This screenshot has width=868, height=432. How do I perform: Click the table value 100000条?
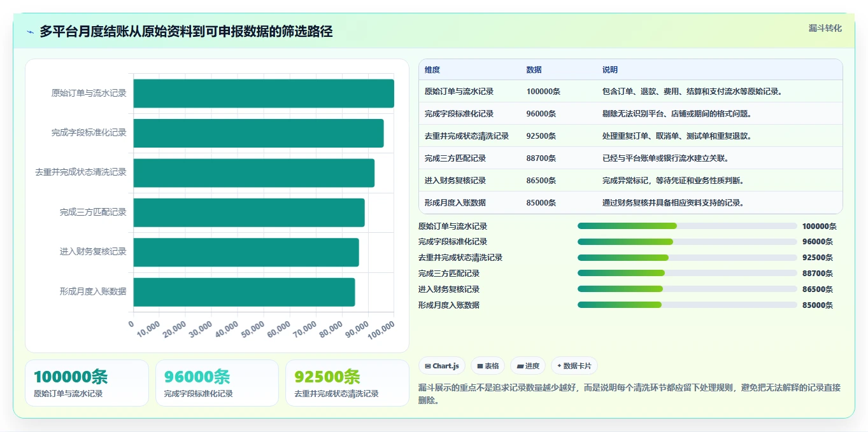(543, 92)
